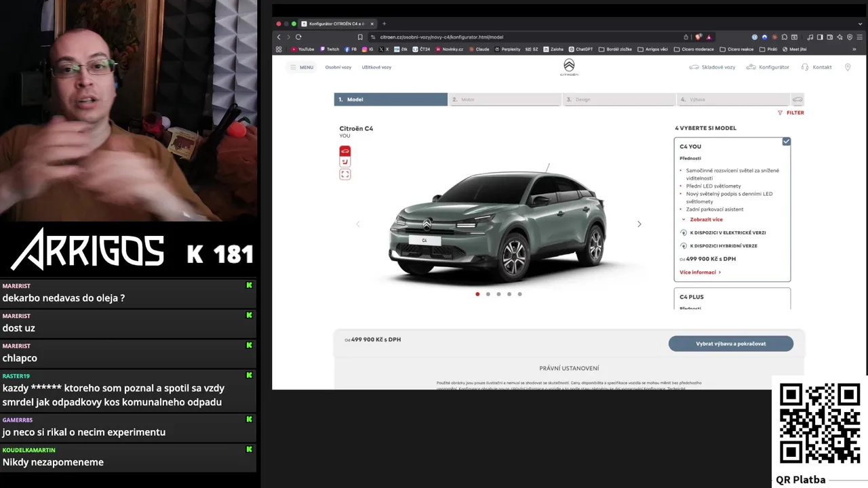
Task: Click the car icon at stepper end
Action: (x=797, y=100)
